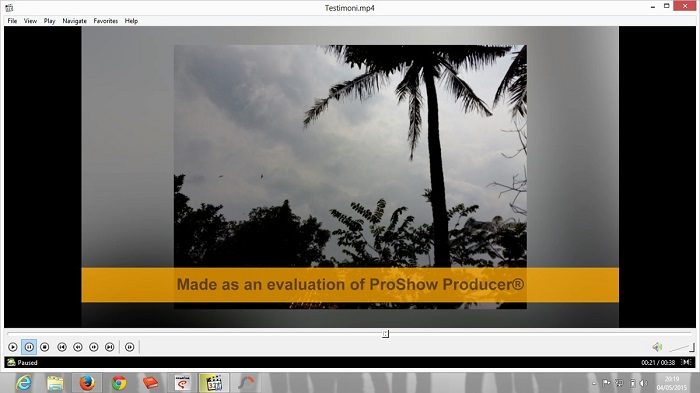Open the Favorites menu
700x393 pixels.
[106, 21]
